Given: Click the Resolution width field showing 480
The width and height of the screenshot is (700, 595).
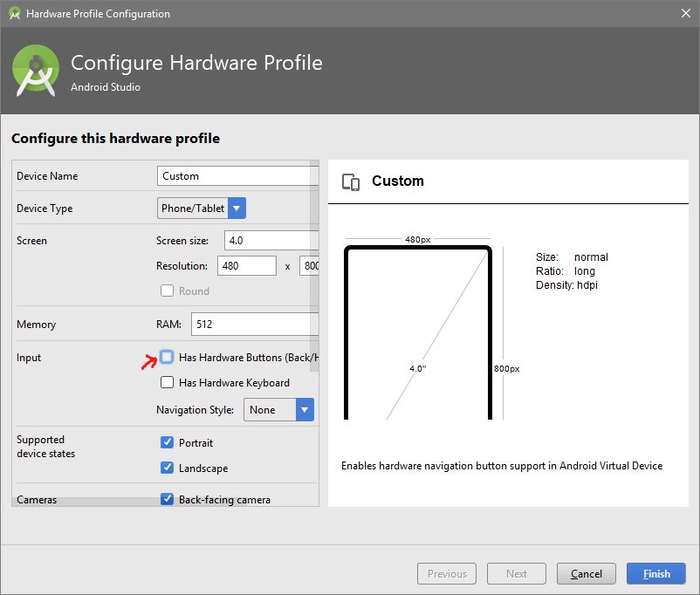Looking at the screenshot, I should [247, 265].
